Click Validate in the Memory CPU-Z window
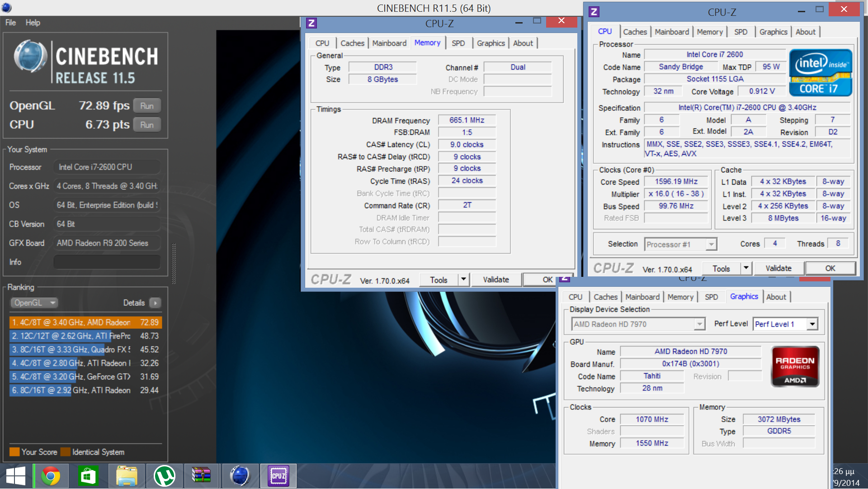The height and width of the screenshot is (489, 868). 496,280
